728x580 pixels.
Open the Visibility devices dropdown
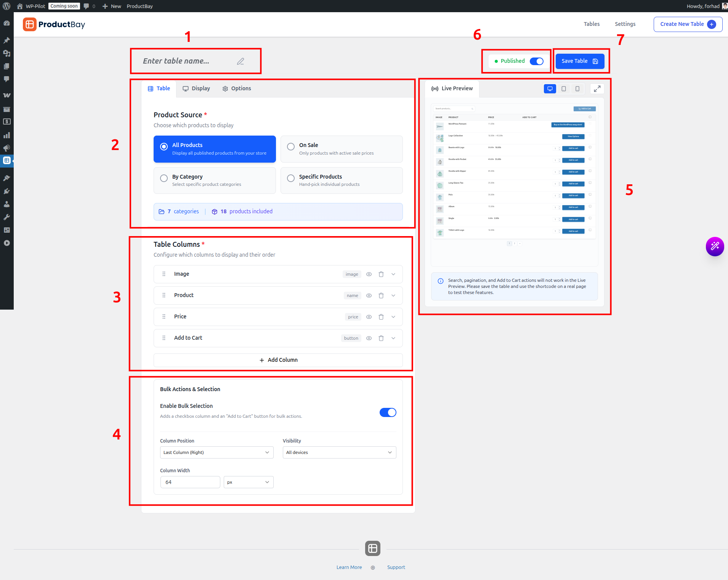(338, 452)
